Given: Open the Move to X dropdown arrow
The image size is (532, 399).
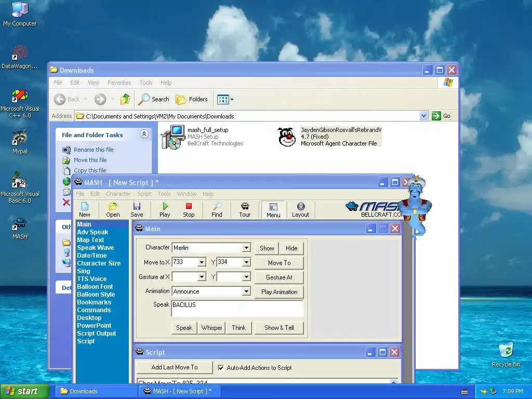Looking at the screenshot, I should [202, 262].
